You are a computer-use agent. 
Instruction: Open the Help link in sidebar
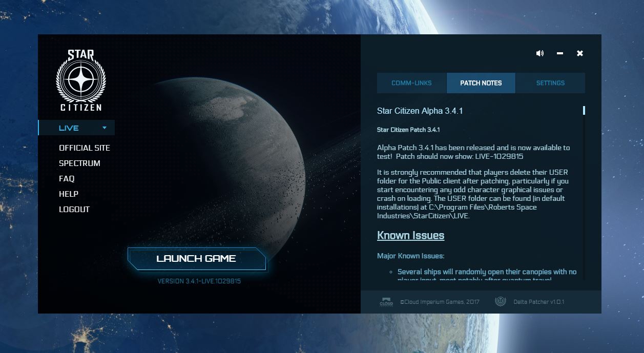69,194
